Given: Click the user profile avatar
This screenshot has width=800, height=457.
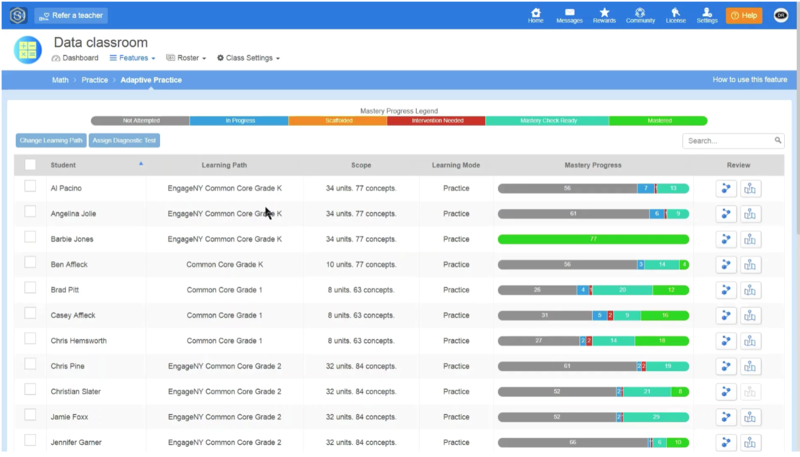Looking at the screenshot, I should point(780,15).
